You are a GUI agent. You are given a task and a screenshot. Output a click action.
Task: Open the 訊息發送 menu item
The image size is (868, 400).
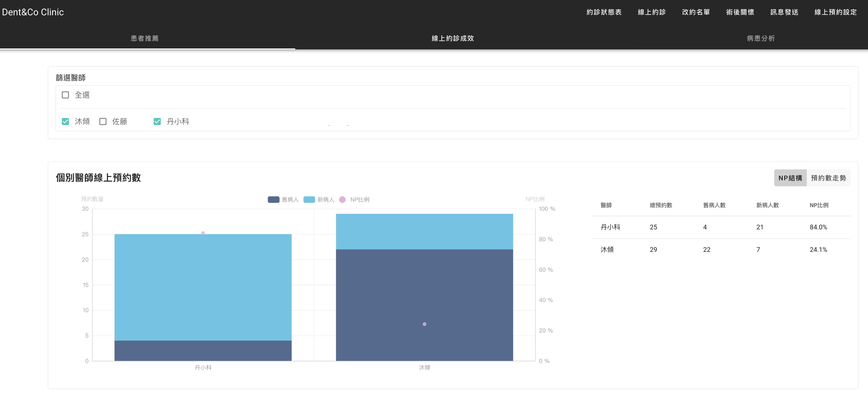pyautogui.click(x=784, y=12)
